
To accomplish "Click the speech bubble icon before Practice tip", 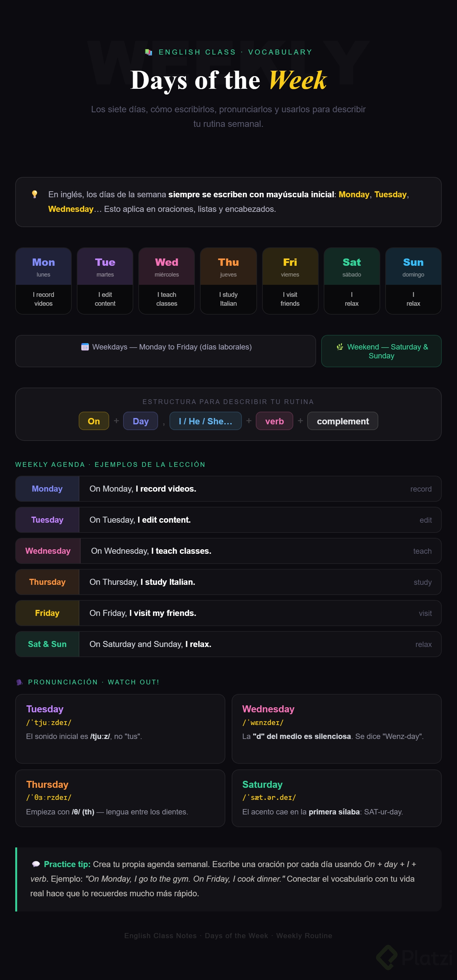I will (x=36, y=864).
